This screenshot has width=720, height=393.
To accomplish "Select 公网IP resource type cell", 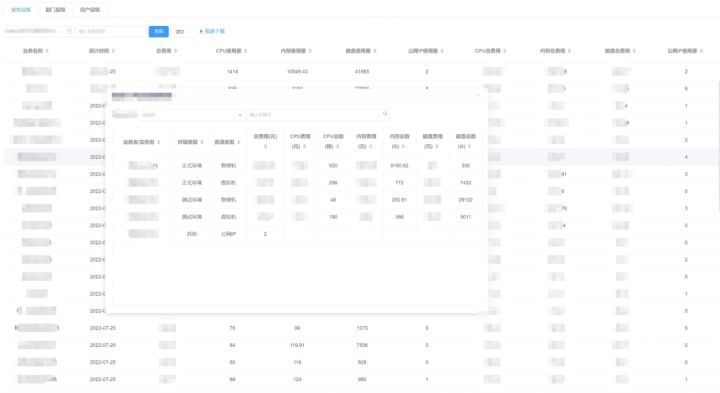I will [x=228, y=234].
